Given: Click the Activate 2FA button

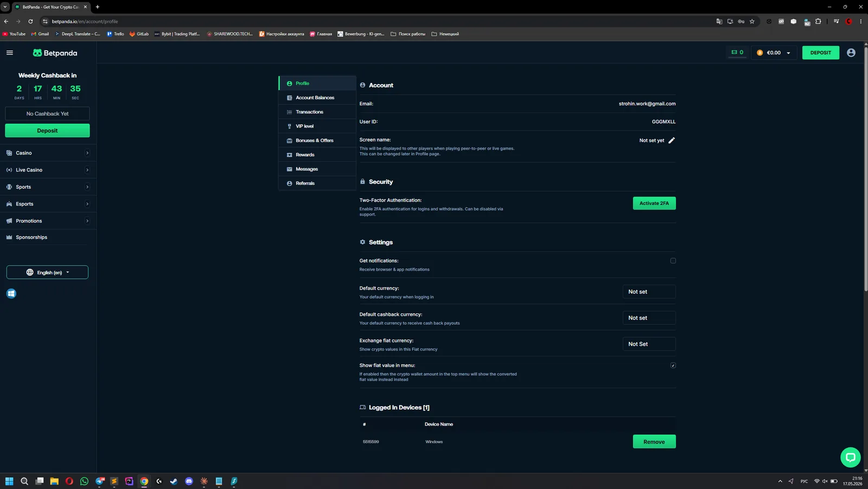Looking at the screenshot, I should (x=654, y=203).
